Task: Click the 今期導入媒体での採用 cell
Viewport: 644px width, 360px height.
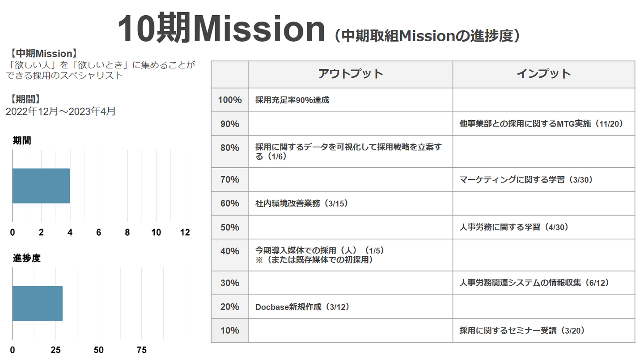Action: pos(319,255)
